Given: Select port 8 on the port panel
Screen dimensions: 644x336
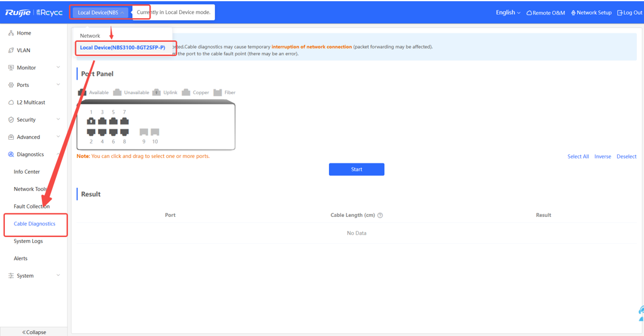Looking at the screenshot, I should coord(124,132).
